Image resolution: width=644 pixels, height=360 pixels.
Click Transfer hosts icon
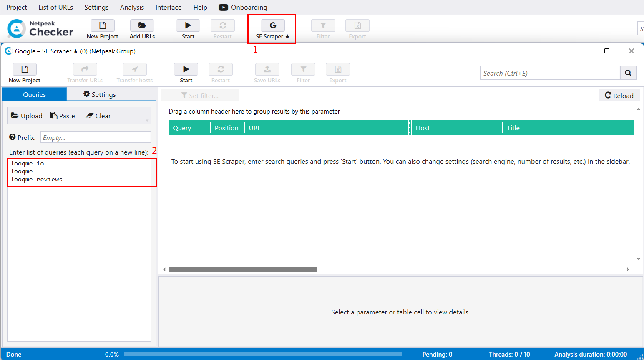point(135,69)
